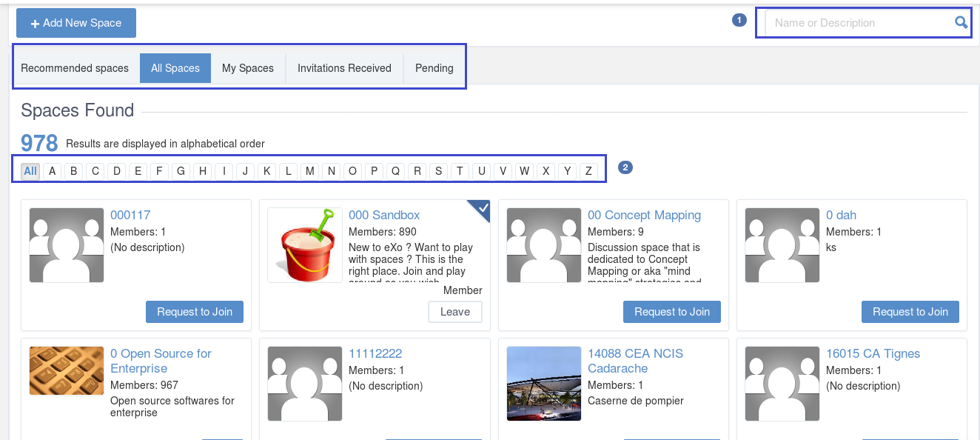
Task: Click the search magnifier icon
Action: tap(961, 23)
